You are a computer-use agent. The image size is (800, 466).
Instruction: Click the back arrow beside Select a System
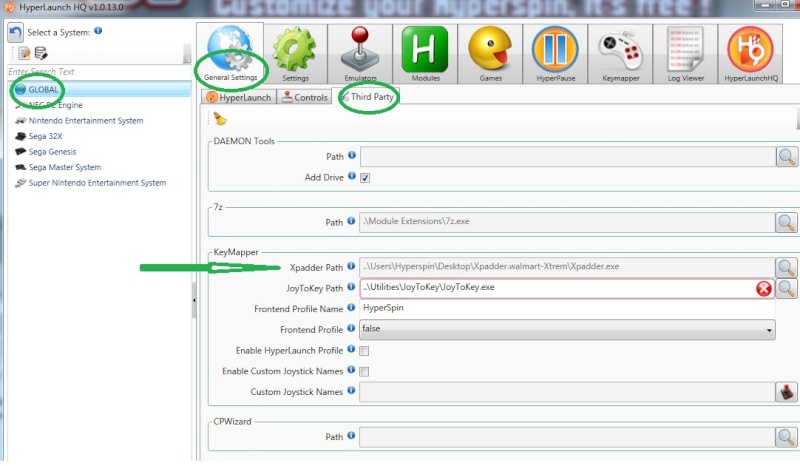click(15, 33)
